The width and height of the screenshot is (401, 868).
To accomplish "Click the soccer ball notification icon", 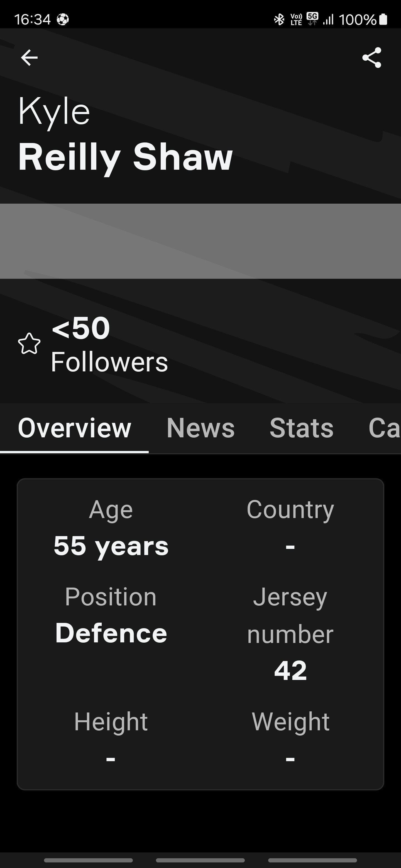I will 63,19.
